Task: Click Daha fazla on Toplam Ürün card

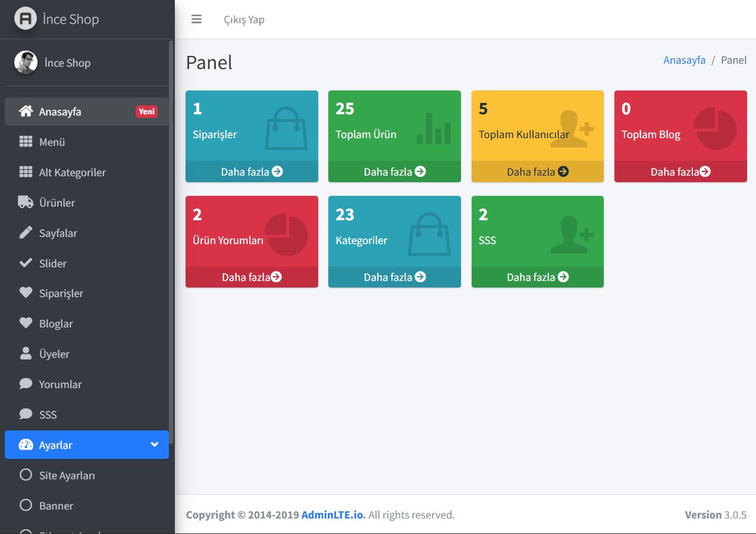Action: 394,171
